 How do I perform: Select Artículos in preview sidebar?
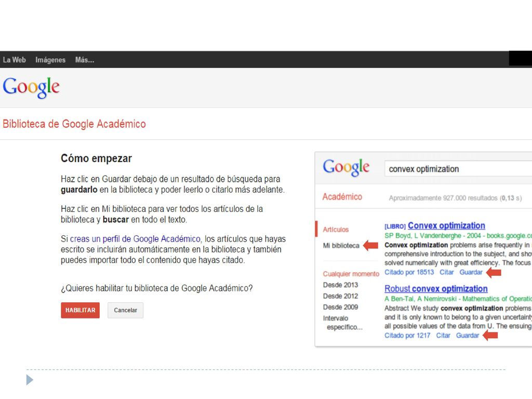(x=336, y=229)
